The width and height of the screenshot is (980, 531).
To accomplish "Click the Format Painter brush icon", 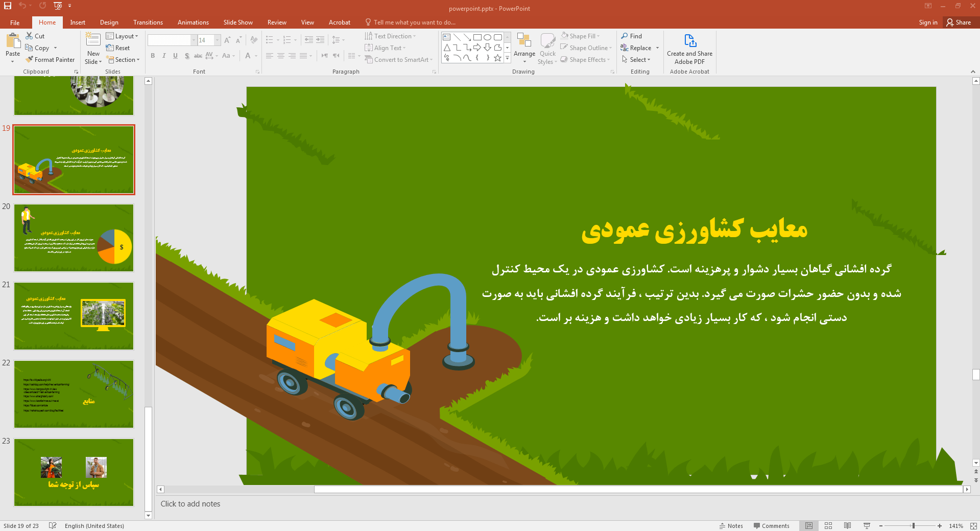I will 29,60.
